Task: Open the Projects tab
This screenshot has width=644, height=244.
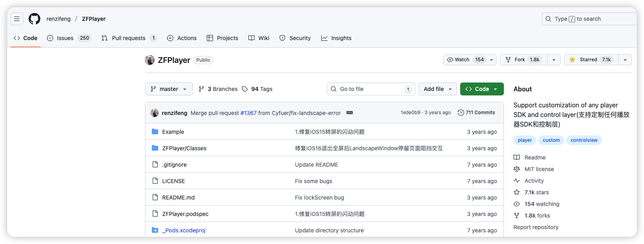Action: [222, 38]
